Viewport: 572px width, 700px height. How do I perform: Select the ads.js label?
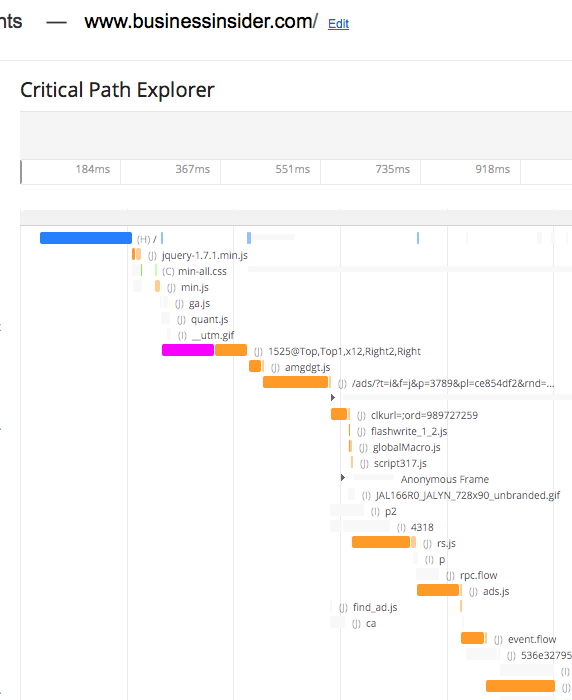coord(496,592)
